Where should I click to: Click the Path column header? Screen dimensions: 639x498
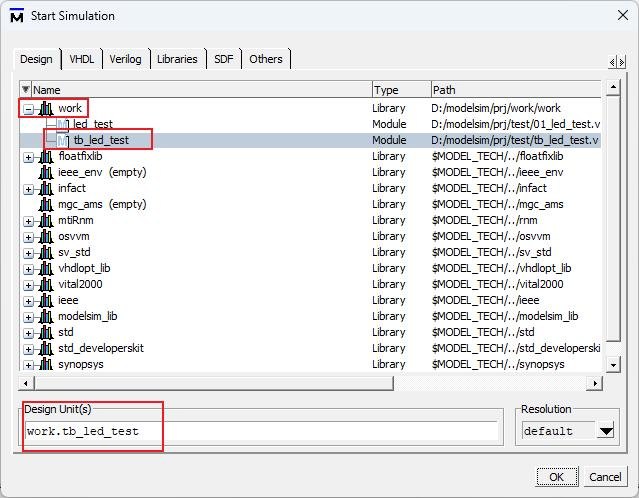tap(516, 90)
